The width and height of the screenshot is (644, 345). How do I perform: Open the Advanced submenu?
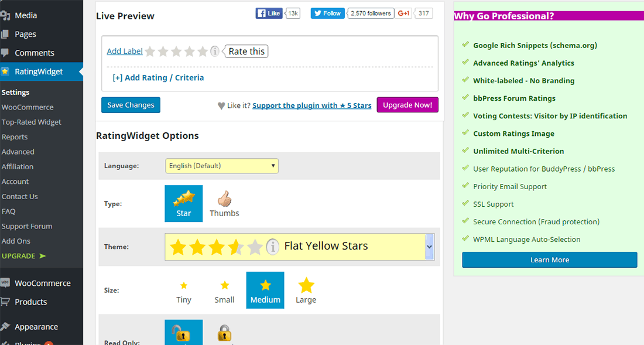point(18,152)
